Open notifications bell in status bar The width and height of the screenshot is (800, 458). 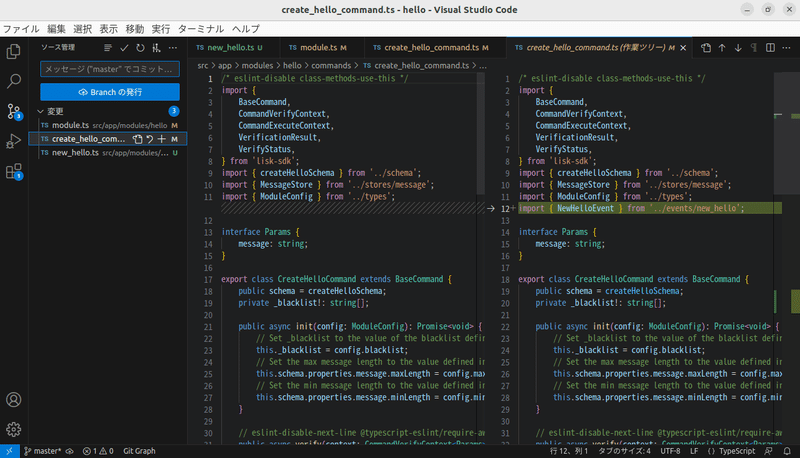click(787, 451)
